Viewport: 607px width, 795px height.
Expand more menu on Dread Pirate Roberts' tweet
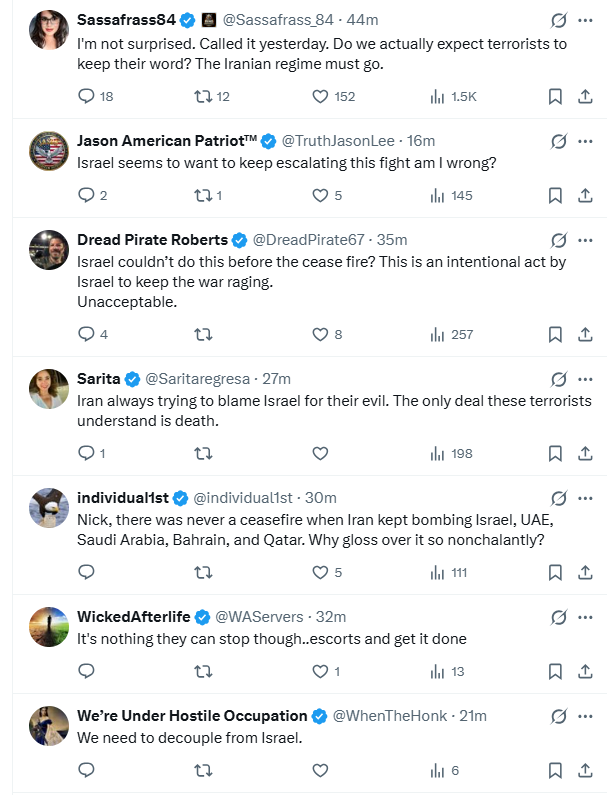(x=586, y=240)
